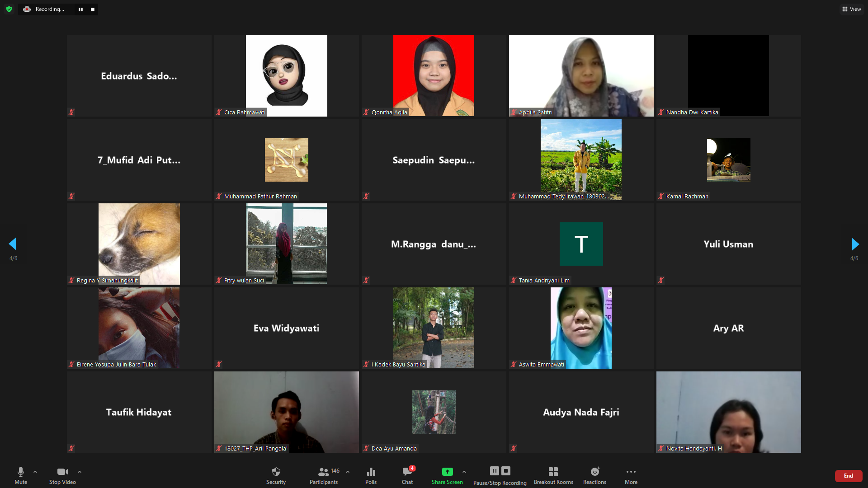Click muted mic icon on Yuli Usman tile
Screen dimensions: 868x488
click(x=661, y=280)
